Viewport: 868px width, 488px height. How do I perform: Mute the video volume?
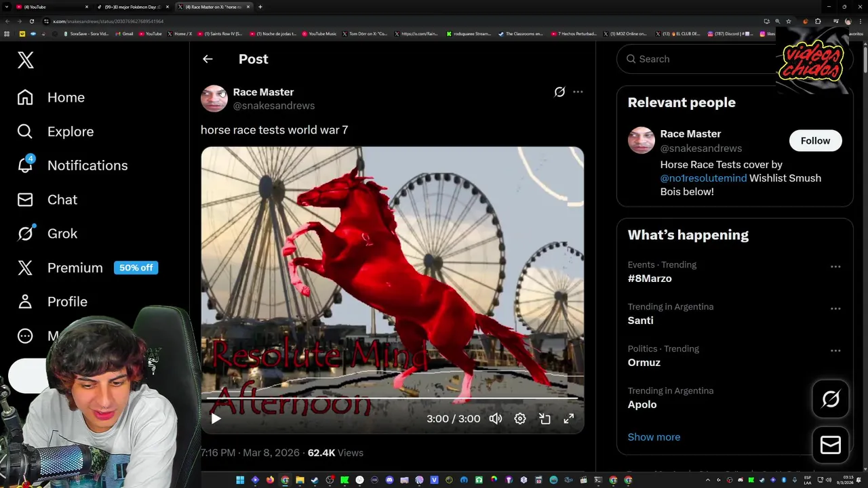pyautogui.click(x=496, y=419)
